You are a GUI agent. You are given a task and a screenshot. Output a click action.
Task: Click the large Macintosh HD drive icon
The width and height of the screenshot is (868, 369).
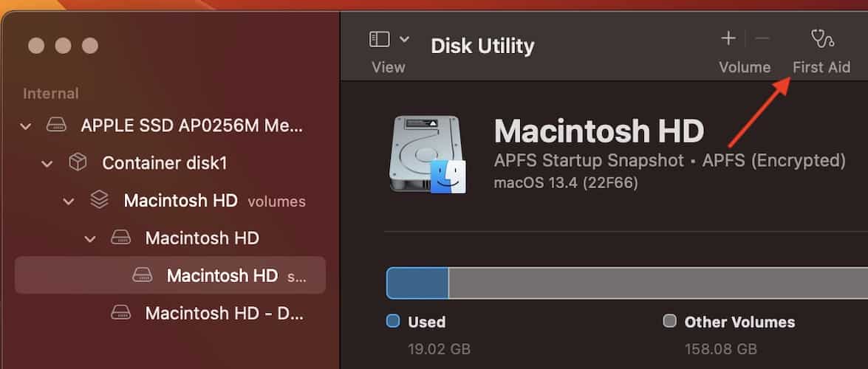tap(427, 155)
